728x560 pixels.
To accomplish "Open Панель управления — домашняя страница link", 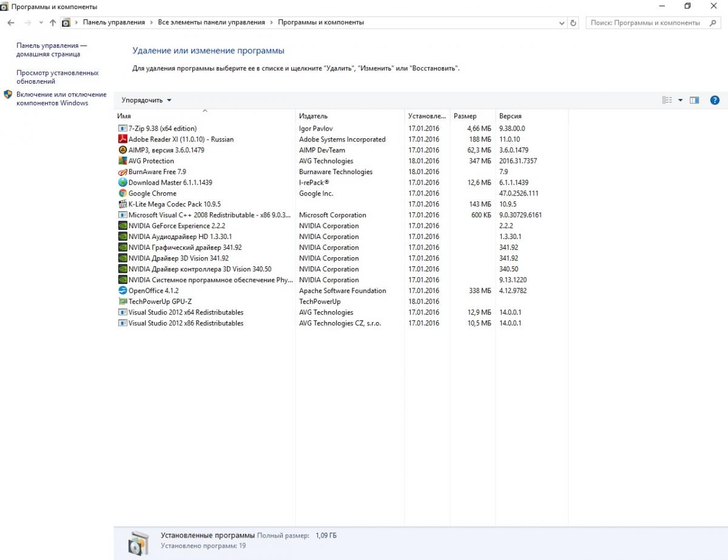I will [x=52, y=50].
